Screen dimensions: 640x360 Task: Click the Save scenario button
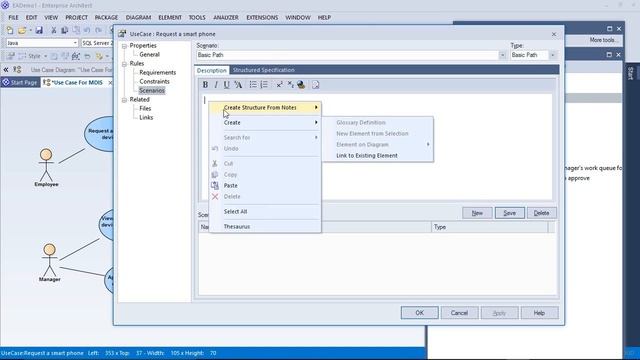click(x=509, y=213)
